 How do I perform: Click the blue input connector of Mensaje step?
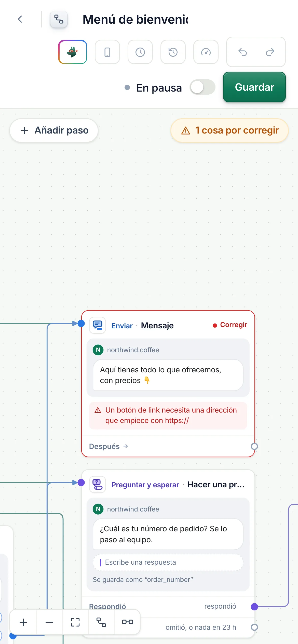81,324
